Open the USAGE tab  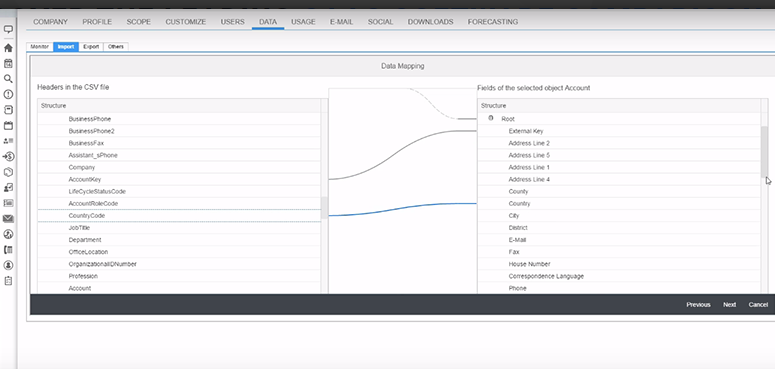coord(303,22)
